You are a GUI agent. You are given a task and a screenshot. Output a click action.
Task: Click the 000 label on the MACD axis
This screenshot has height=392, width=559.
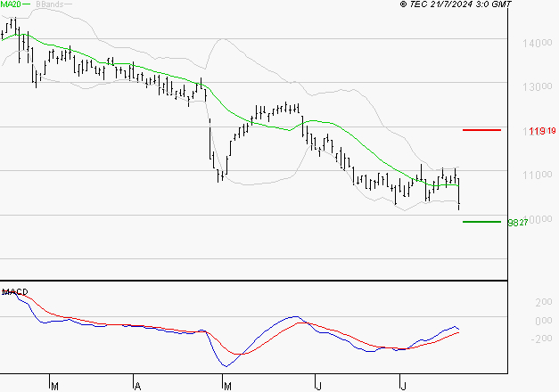pyautogui.click(x=544, y=321)
